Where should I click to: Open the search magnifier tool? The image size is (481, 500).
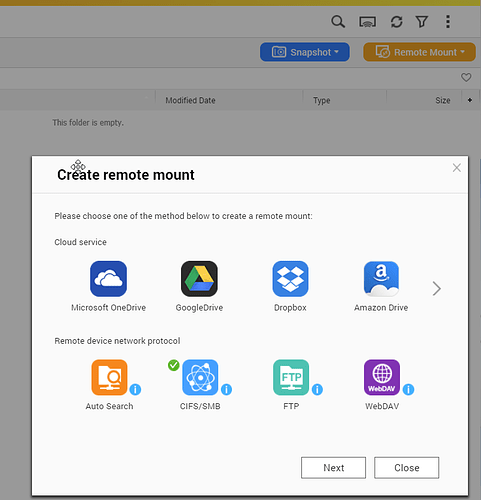pyautogui.click(x=338, y=22)
